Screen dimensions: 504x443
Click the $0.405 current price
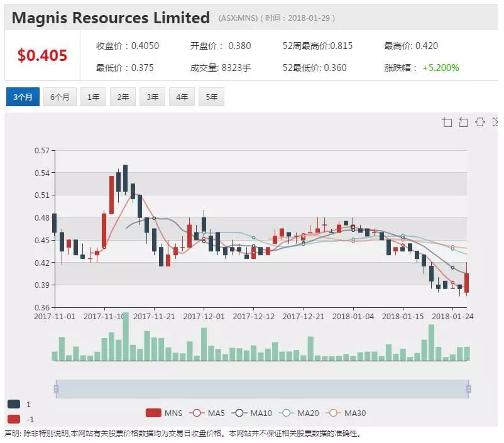pyautogui.click(x=42, y=55)
